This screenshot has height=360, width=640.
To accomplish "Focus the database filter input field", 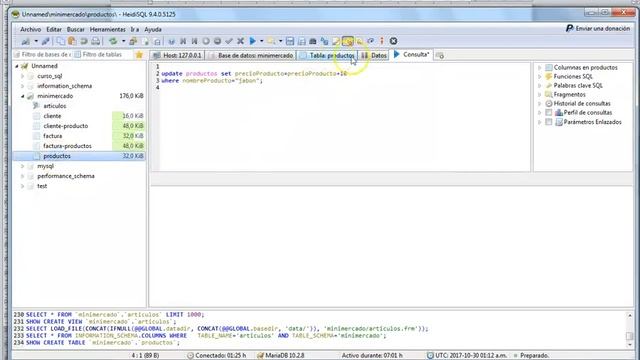I will point(42,55).
